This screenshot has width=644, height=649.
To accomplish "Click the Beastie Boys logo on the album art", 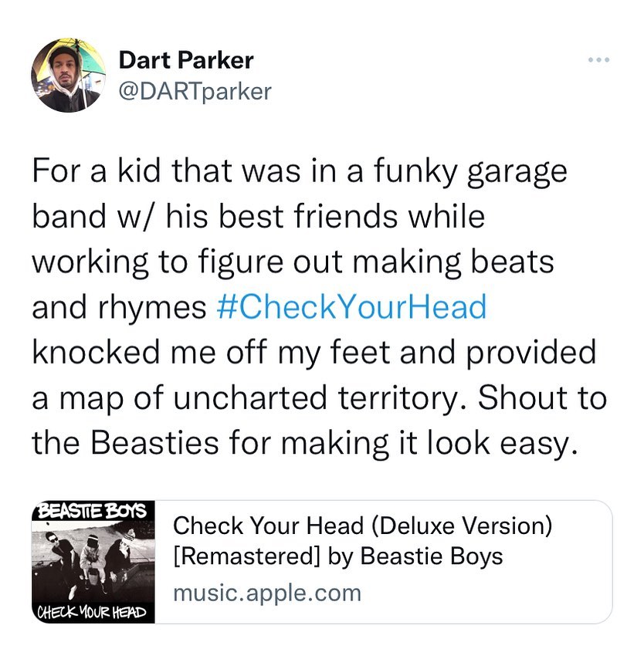I will pyautogui.click(x=93, y=511).
